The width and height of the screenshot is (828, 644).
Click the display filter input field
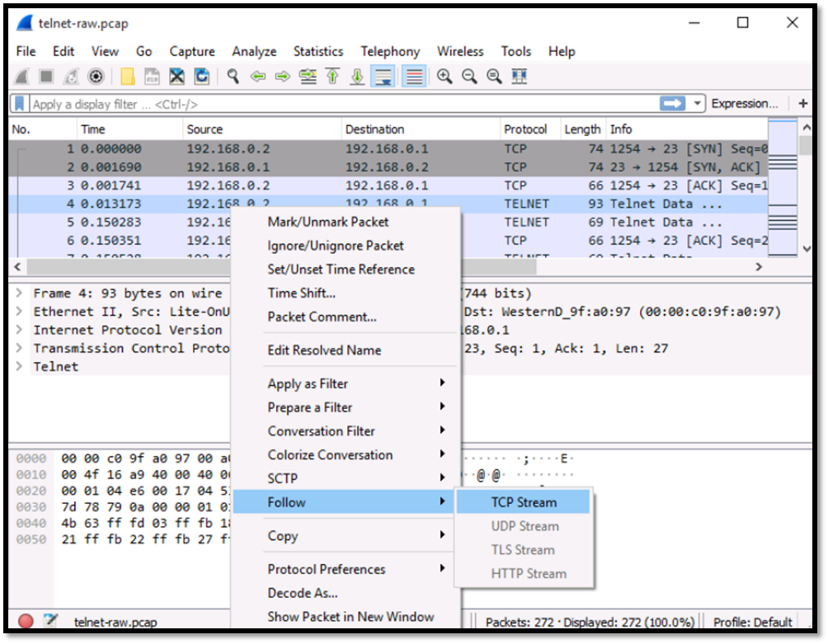pyautogui.click(x=343, y=104)
